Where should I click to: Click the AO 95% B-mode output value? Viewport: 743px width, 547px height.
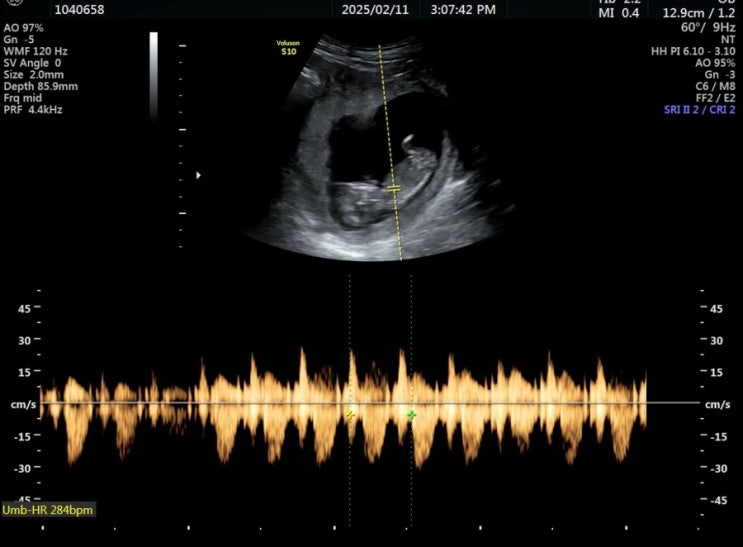[715, 63]
